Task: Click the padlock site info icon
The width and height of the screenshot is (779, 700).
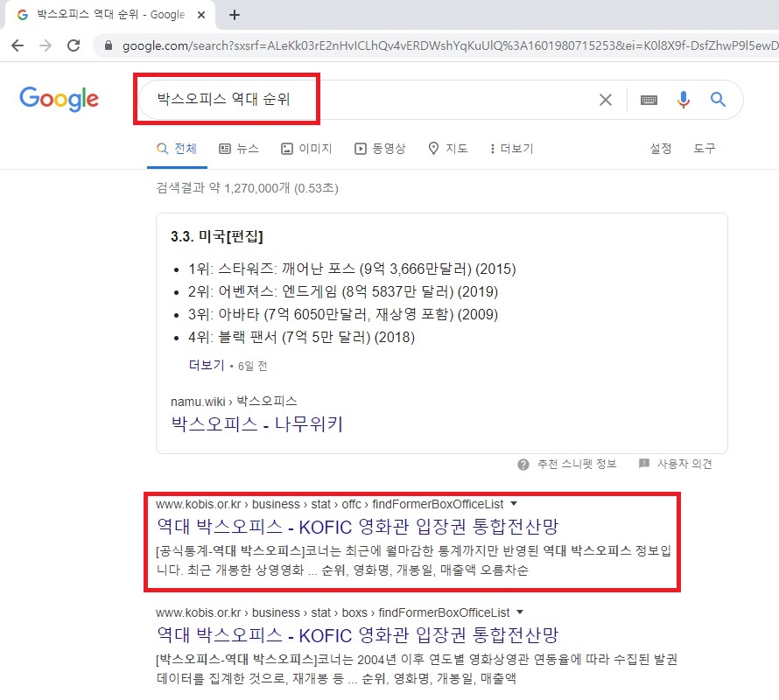Action: pos(109,45)
